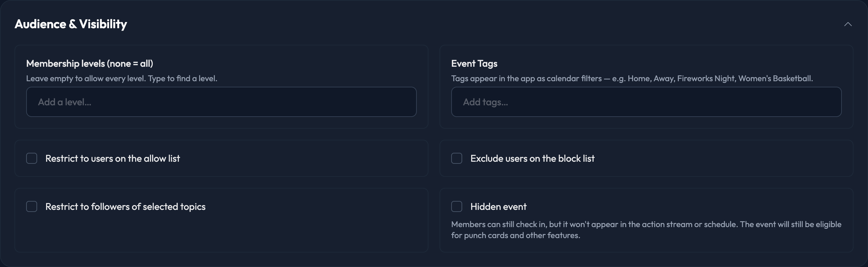The width and height of the screenshot is (868, 267).
Task: Click the calendar filters tag description text
Action: click(632, 78)
